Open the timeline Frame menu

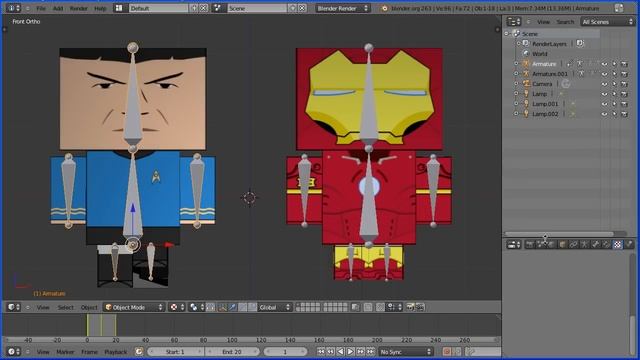click(x=89, y=352)
